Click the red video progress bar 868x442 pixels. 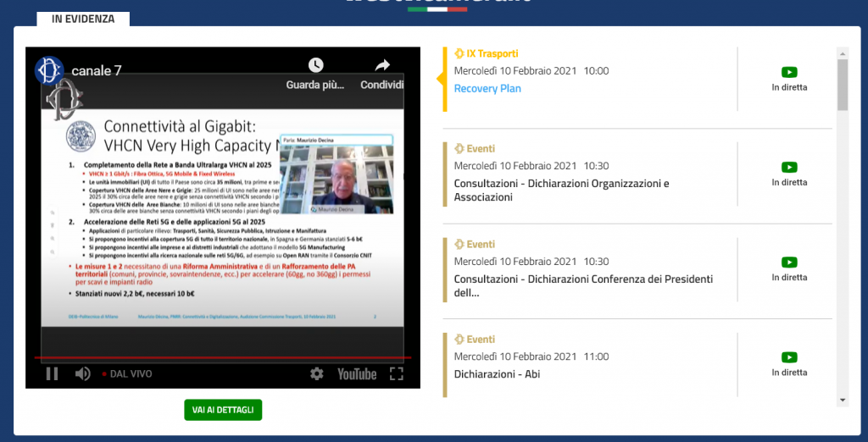[x=223, y=358]
